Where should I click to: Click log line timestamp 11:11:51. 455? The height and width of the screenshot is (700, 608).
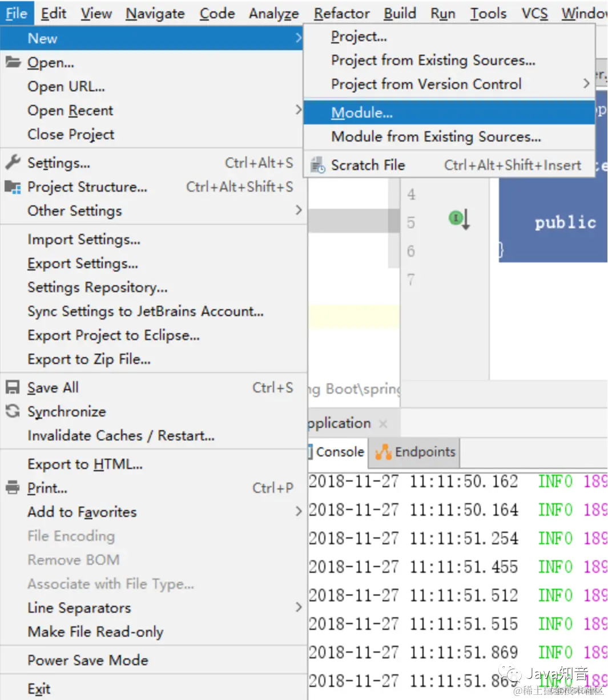tap(464, 567)
